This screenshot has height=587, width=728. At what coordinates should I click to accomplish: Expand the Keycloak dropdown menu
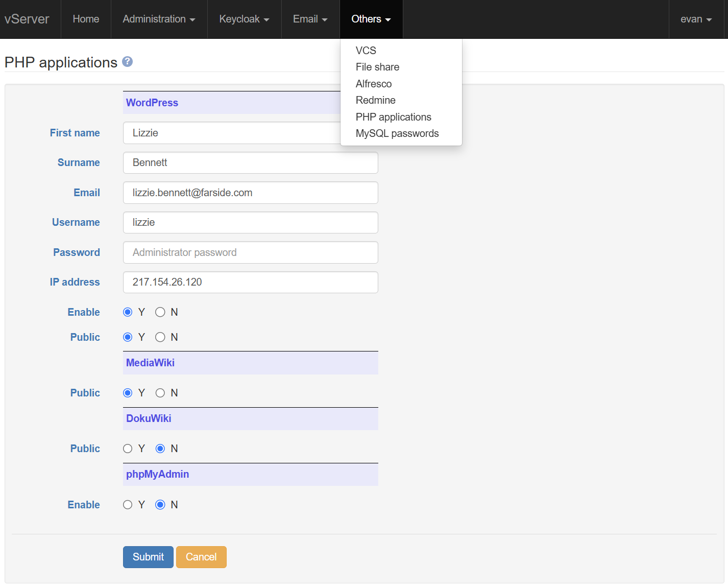pyautogui.click(x=244, y=19)
